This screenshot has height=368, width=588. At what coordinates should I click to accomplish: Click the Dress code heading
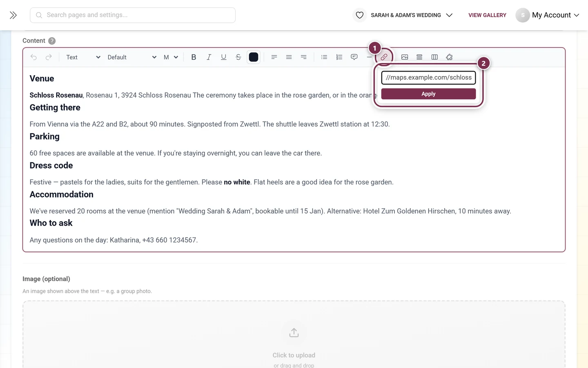point(51,166)
